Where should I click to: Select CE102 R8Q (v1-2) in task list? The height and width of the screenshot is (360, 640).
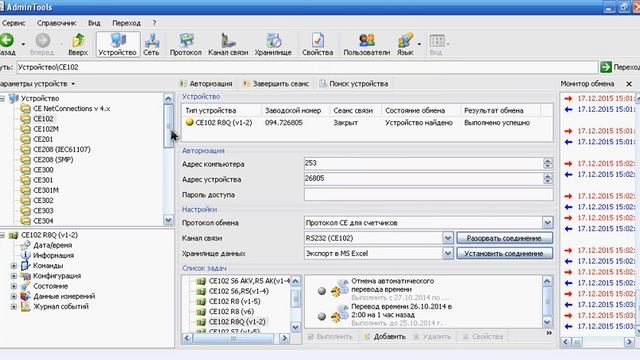pos(237,322)
